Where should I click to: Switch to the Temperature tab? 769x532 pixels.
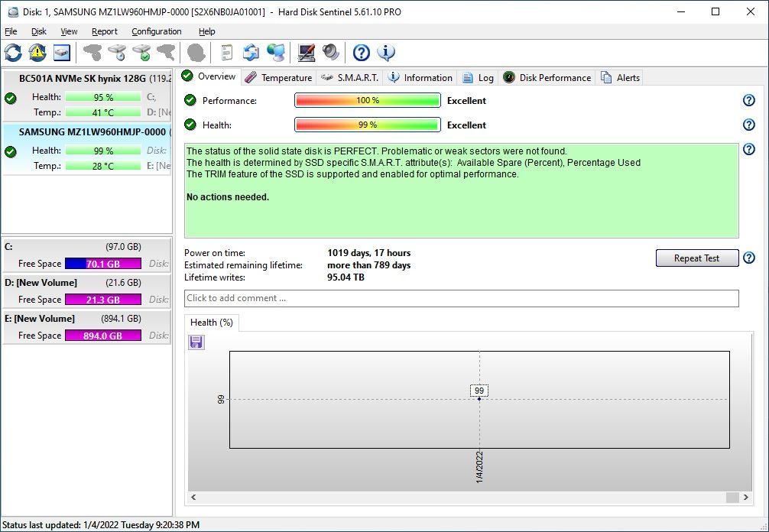click(278, 77)
